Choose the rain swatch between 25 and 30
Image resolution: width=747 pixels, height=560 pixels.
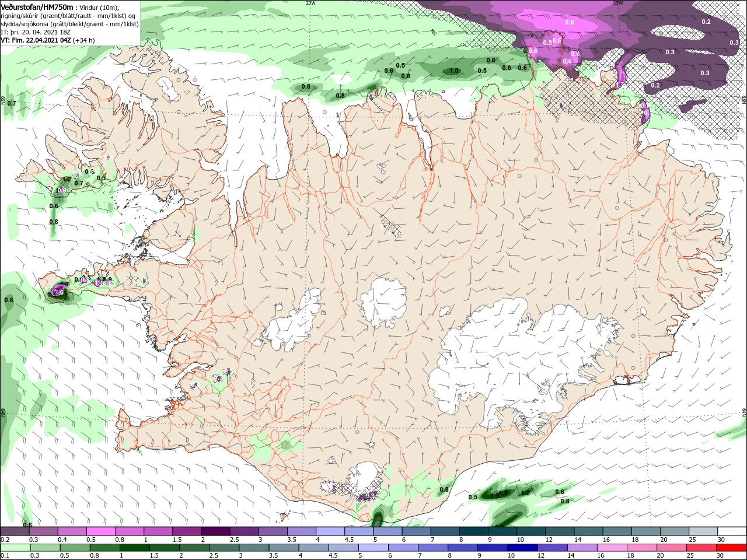click(702, 548)
